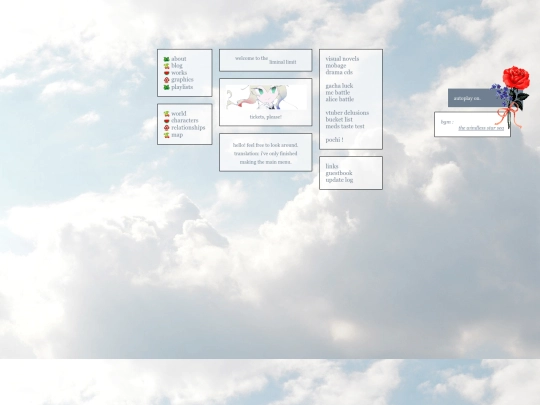
Task: Open the playlists link
Action: coord(182,87)
